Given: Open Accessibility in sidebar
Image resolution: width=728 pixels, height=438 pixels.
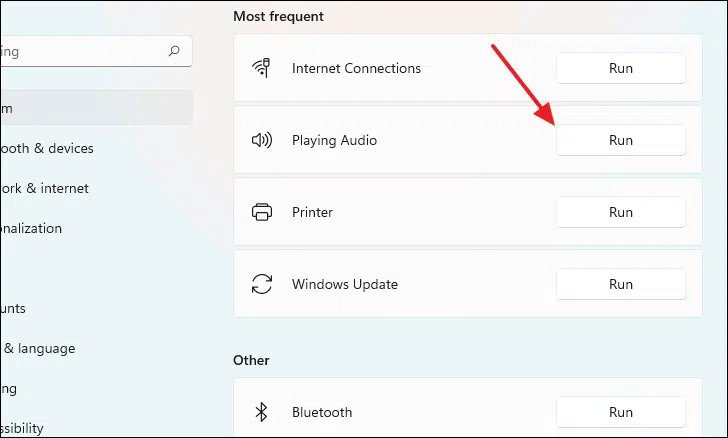Looking at the screenshot, I should coord(22,428).
